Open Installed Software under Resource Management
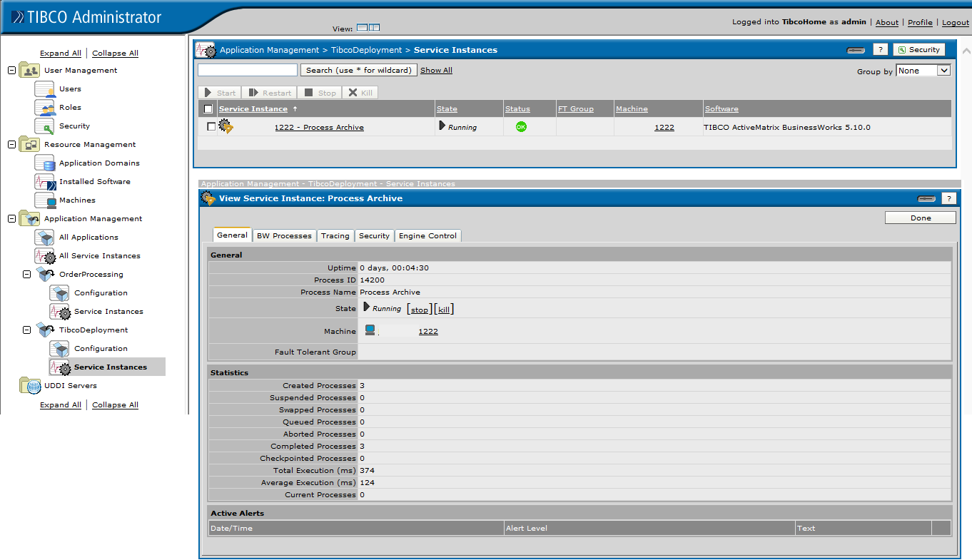972x560 pixels. coord(44,181)
